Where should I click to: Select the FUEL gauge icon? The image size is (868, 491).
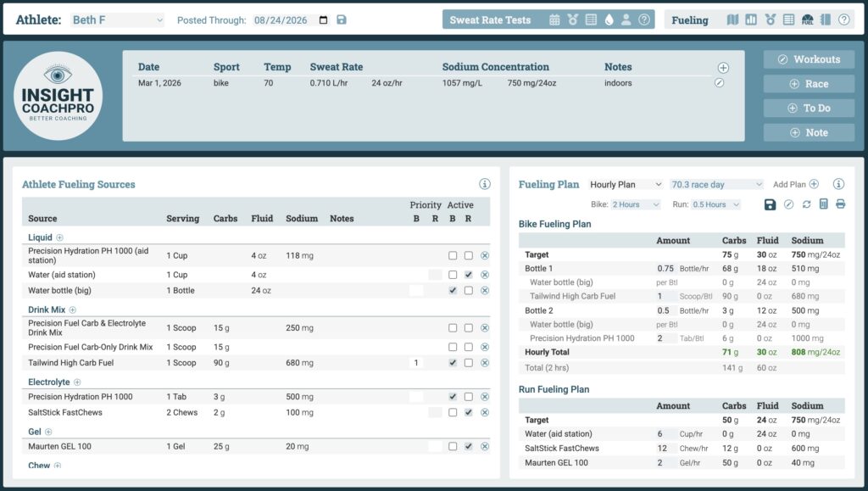pos(807,20)
